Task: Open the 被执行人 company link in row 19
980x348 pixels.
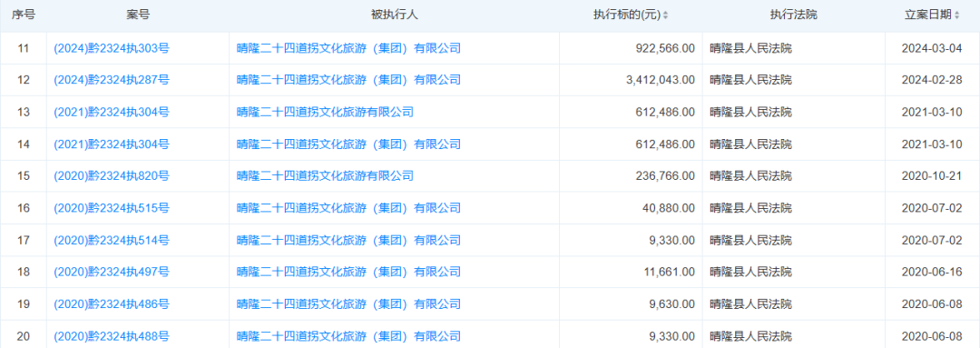Action: [348, 304]
